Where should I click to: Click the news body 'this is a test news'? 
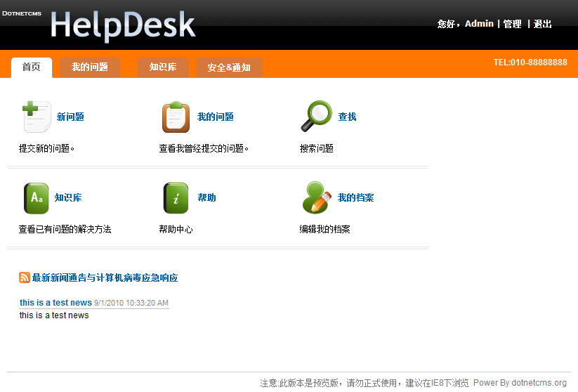[54, 315]
